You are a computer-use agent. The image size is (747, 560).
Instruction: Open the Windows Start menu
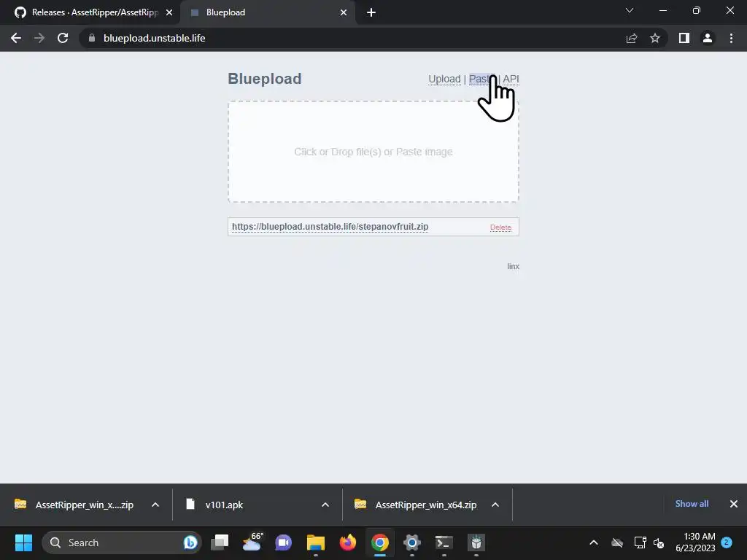(23, 542)
